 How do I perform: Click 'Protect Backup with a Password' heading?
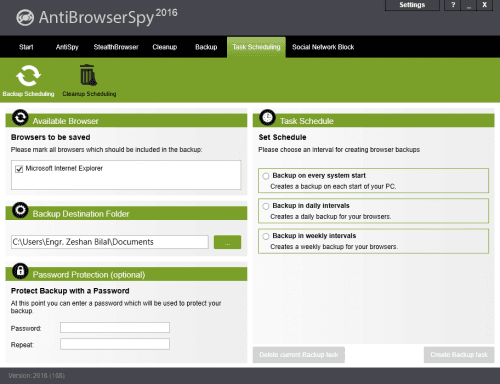coord(70,291)
